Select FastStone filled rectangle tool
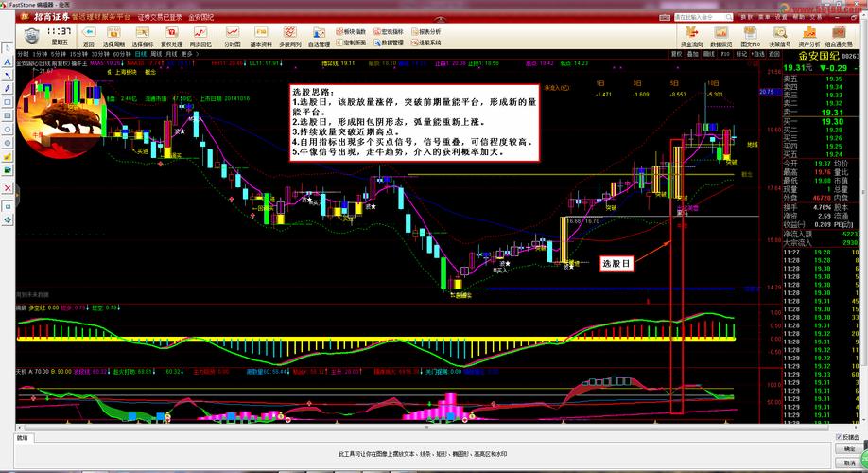 coord(8,115)
